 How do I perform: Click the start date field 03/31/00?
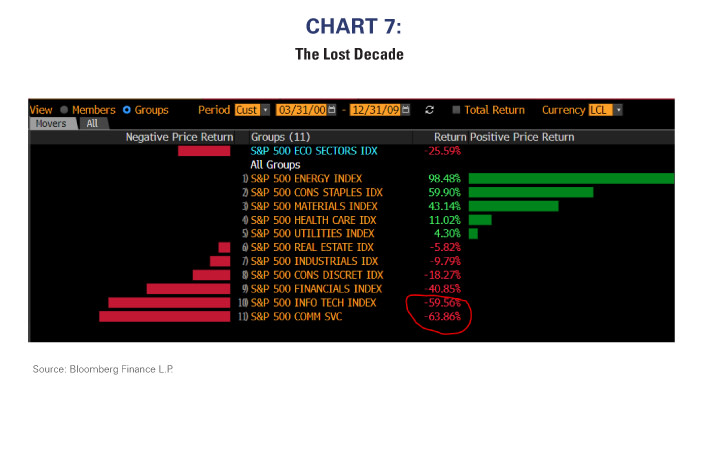click(x=302, y=110)
